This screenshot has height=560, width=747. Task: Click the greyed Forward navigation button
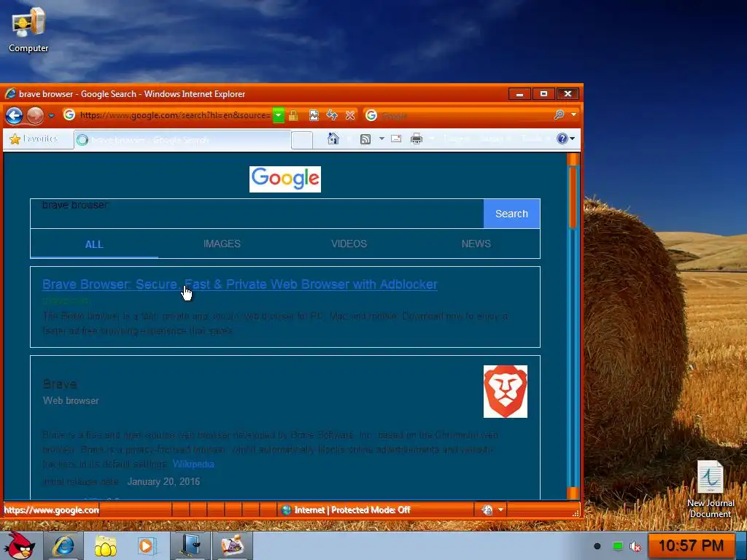35,115
